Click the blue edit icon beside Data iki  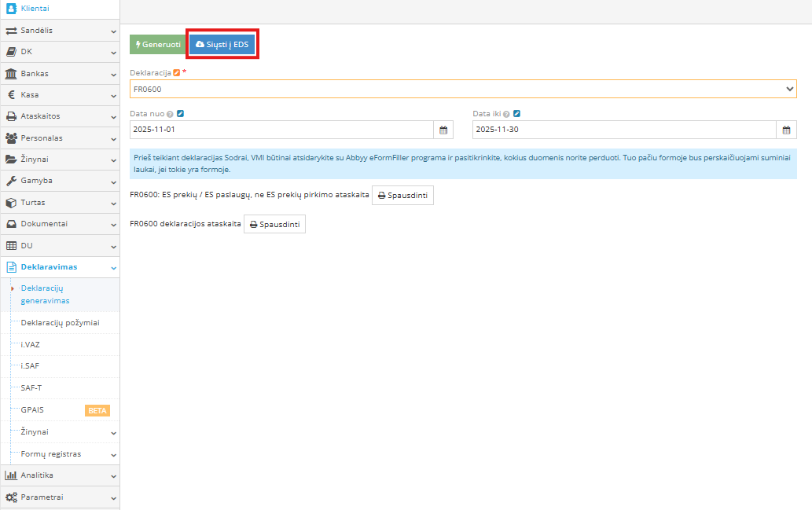[x=517, y=113]
